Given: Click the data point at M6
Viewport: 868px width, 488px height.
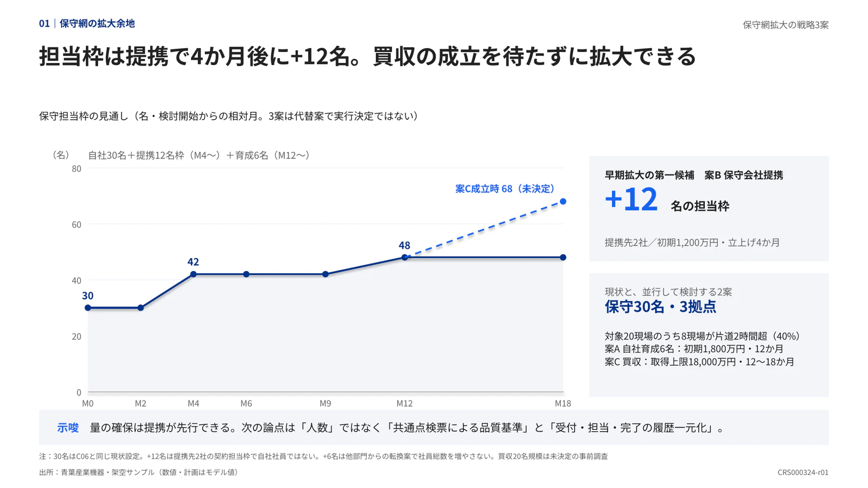Looking at the screenshot, I should [246, 274].
